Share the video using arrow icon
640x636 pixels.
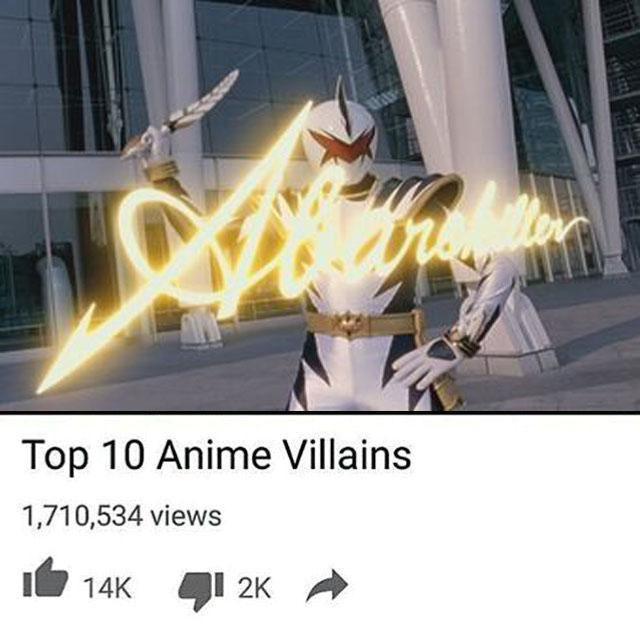click(x=327, y=586)
